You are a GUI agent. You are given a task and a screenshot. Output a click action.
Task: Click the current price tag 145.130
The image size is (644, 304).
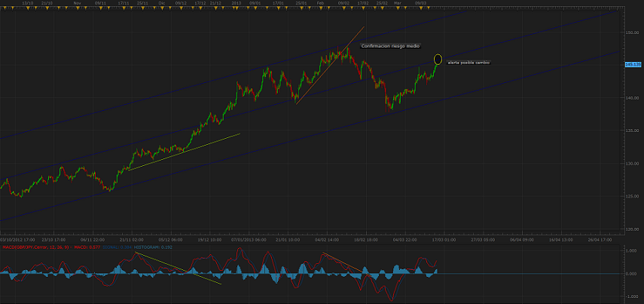pyautogui.click(x=633, y=65)
